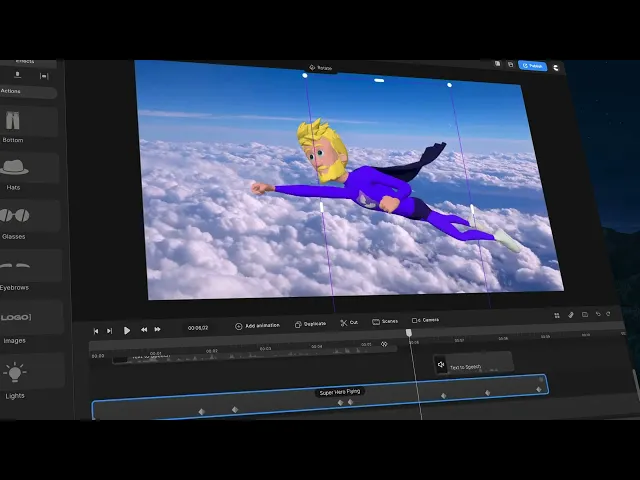
Task: Skip to the end of the timeline
Action: click(x=109, y=331)
